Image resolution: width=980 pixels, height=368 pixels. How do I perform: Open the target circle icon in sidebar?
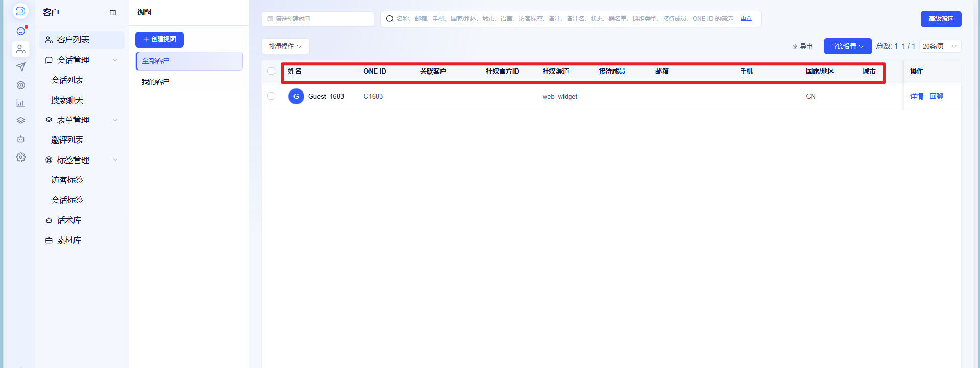(x=20, y=85)
